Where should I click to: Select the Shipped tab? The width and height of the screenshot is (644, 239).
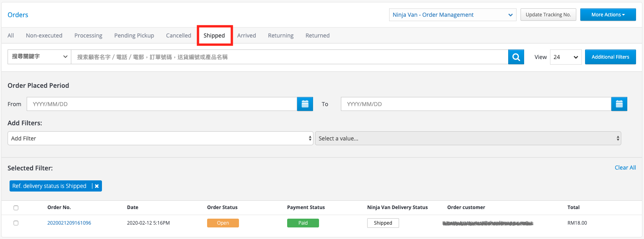(214, 36)
